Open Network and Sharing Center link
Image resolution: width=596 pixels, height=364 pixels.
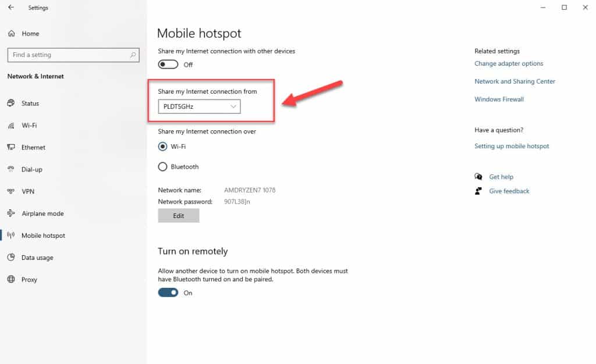[x=515, y=81]
